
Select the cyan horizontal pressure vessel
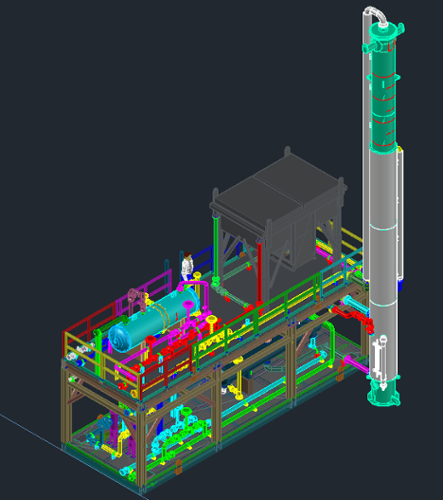[154, 319]
